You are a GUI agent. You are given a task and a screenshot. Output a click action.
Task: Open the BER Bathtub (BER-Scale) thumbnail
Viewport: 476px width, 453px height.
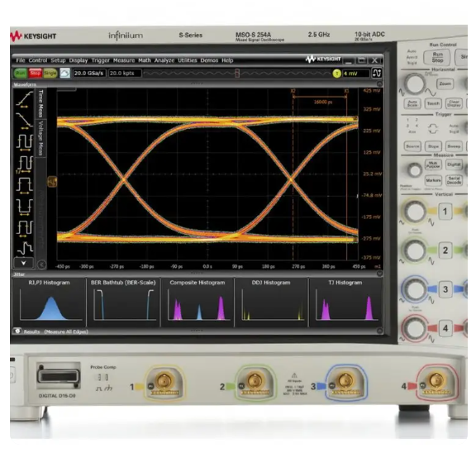[x=123, y=302]
